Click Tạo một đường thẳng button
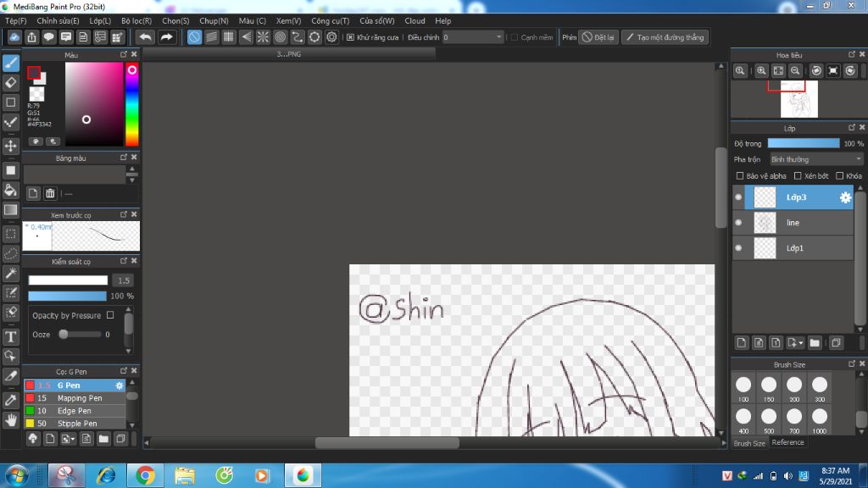Viewport: 868px width, 488px height. tap(665, 37)
